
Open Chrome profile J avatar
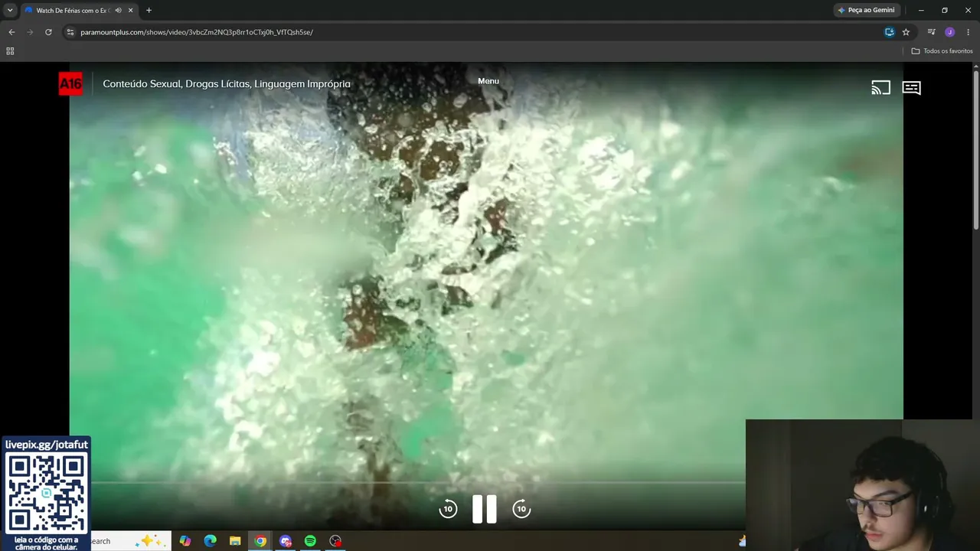pos(949,32)
